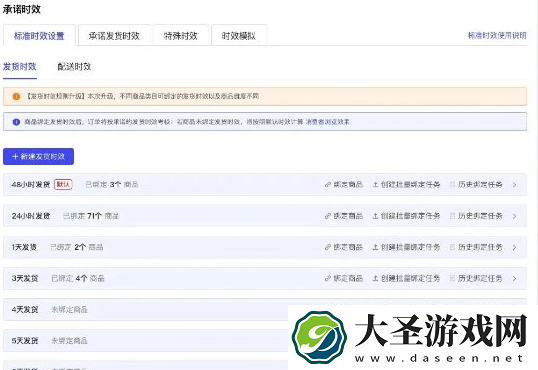538x370 pixels.
Task: Click 创建批量绑定任务 in 48小时发货 row
Action: coord(406,185)
